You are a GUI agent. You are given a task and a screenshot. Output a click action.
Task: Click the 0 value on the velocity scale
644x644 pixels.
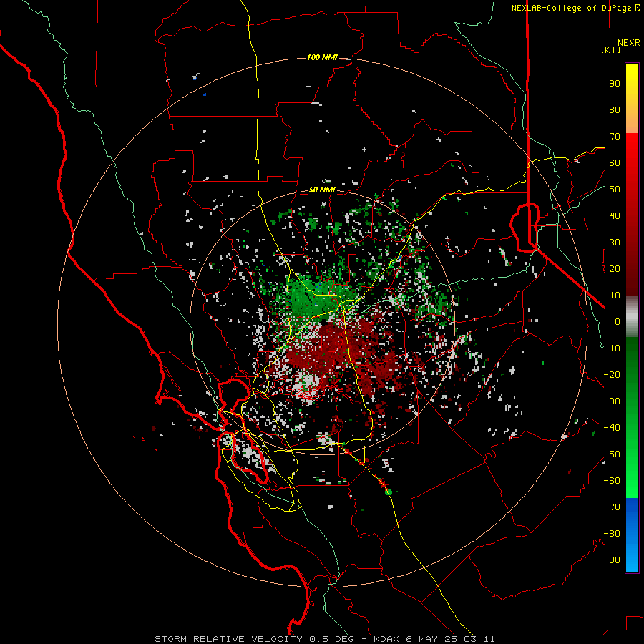618,321
